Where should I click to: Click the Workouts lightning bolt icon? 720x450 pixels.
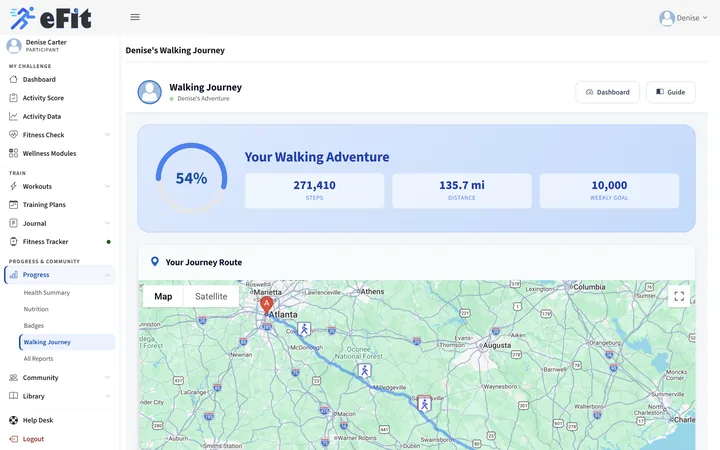click(x=13, y=186)
